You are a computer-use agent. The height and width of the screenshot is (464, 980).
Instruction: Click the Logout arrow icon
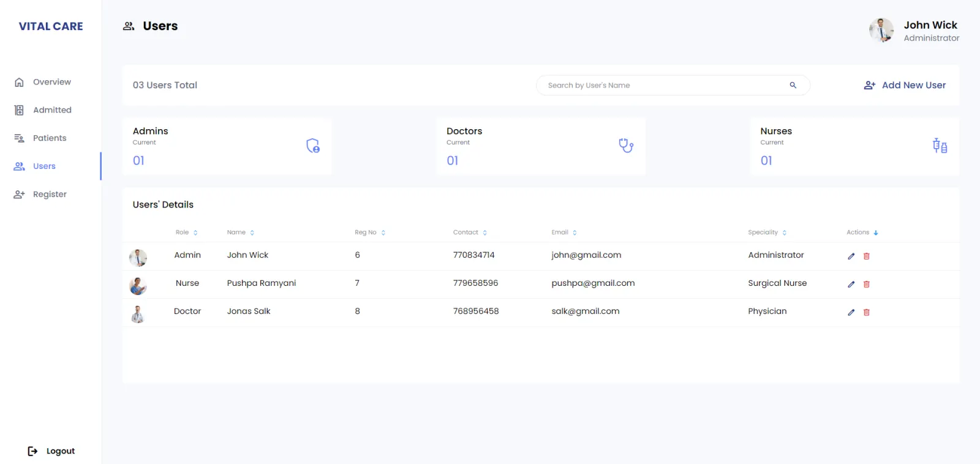(x=32, y=451)
